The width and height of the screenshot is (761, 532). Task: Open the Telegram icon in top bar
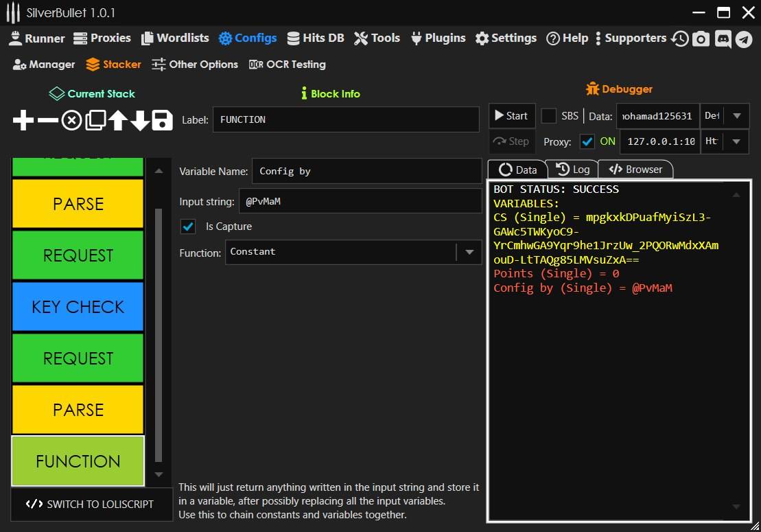pyautogui.click(x=744, y=39)
